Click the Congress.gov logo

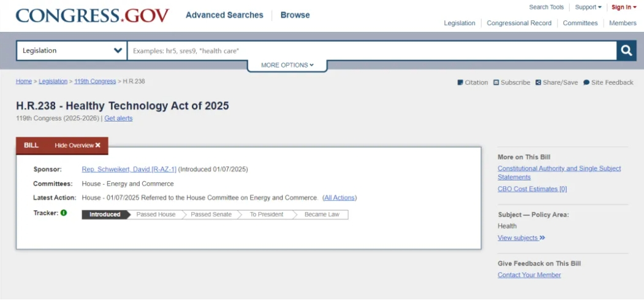(93, 15)
